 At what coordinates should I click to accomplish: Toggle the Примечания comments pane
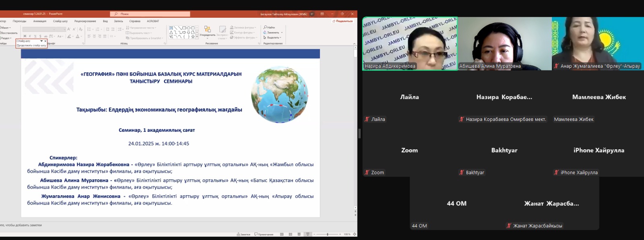click(264, 234)
